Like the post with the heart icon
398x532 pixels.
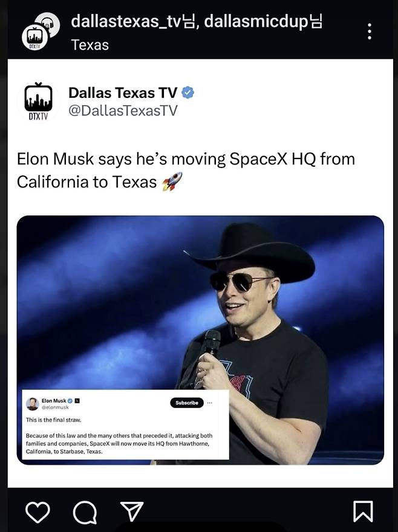click(x=38, y=512)
